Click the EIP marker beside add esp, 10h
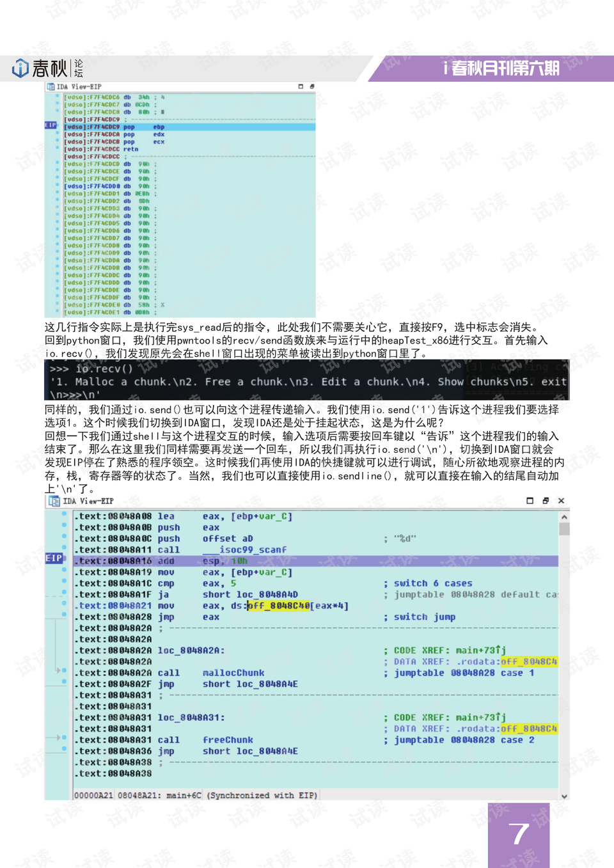 tap(54, 558)
